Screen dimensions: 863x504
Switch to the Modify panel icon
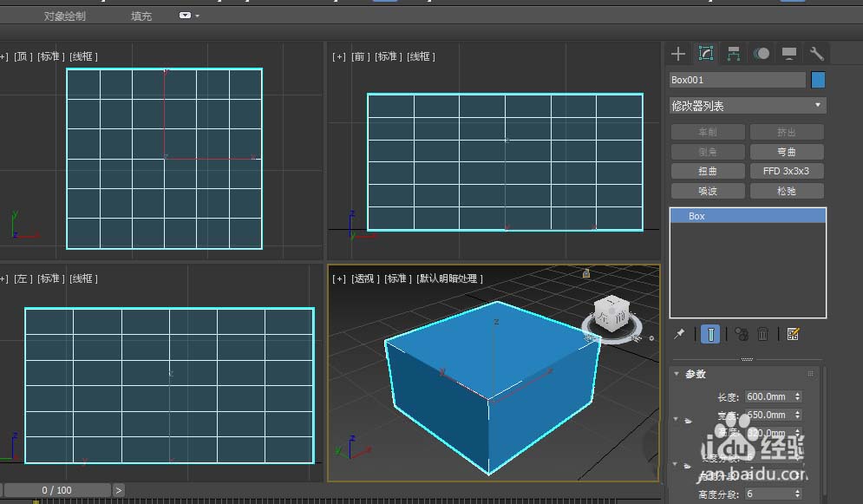coord(706,54)
